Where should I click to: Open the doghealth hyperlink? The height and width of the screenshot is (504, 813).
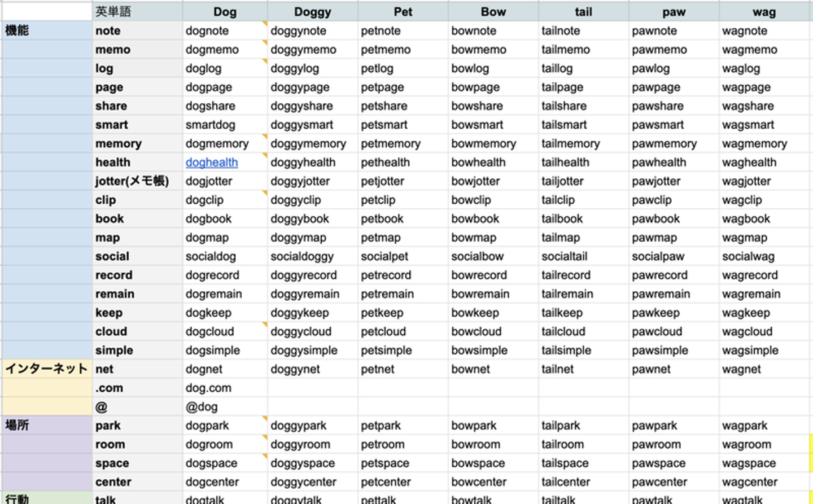212,163
